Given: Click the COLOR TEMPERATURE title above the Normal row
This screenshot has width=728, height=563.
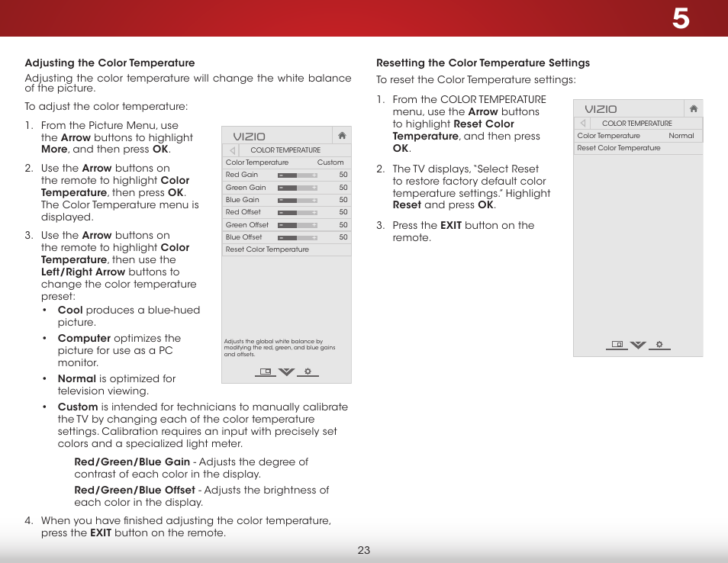Looking at the screenshot, I should coord(637,124).
